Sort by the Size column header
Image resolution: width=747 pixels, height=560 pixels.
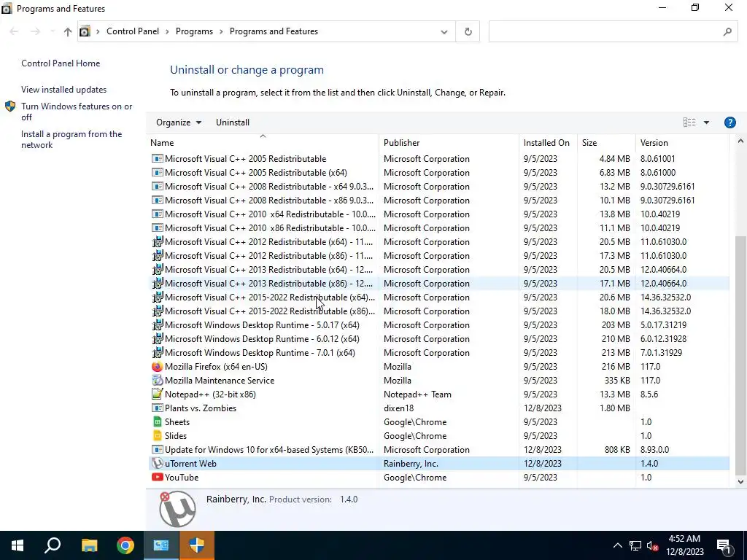[x=606, y=142]
